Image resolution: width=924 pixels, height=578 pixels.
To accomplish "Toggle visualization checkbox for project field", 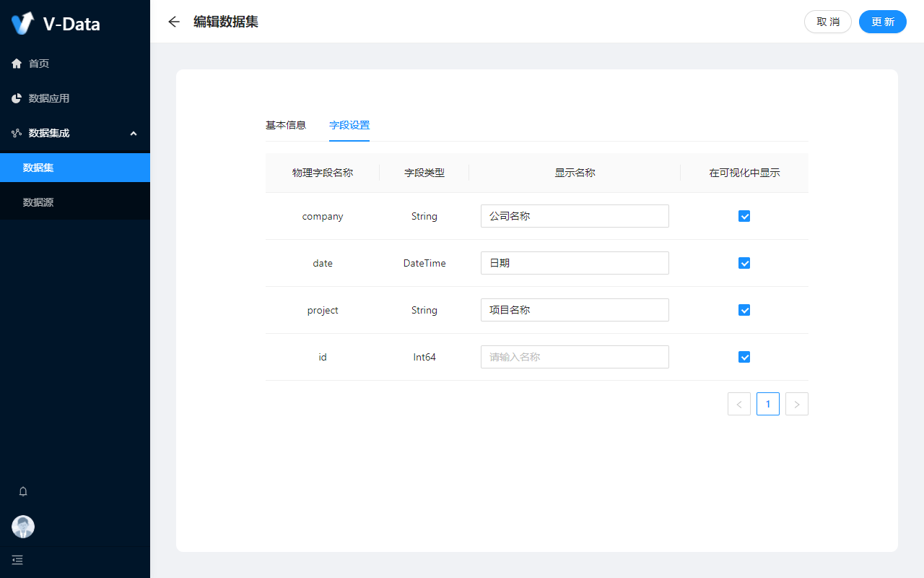I will pyautogui.click(x=744, y=310).
